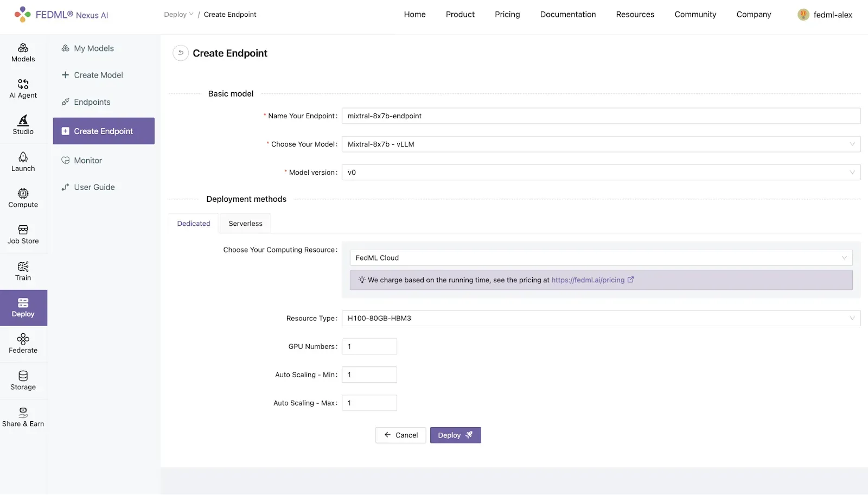
Task: Go to Home in top navigation
Action: coord(414,15)
